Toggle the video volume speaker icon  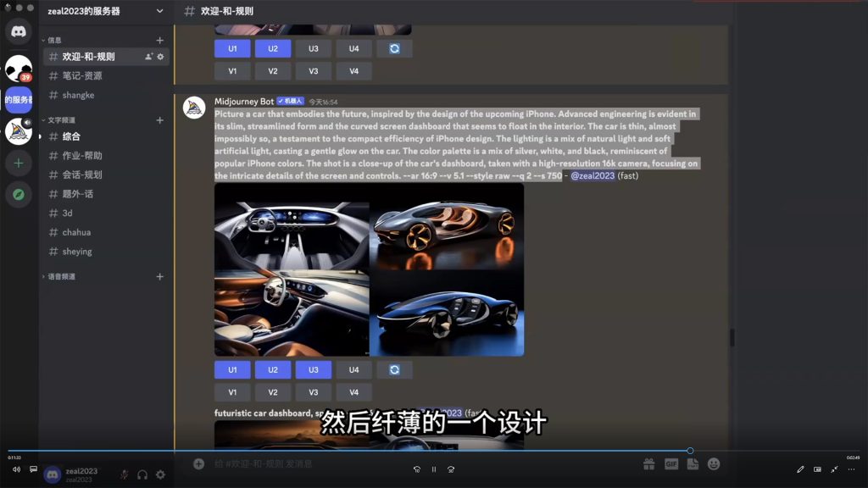click(16, 469)
